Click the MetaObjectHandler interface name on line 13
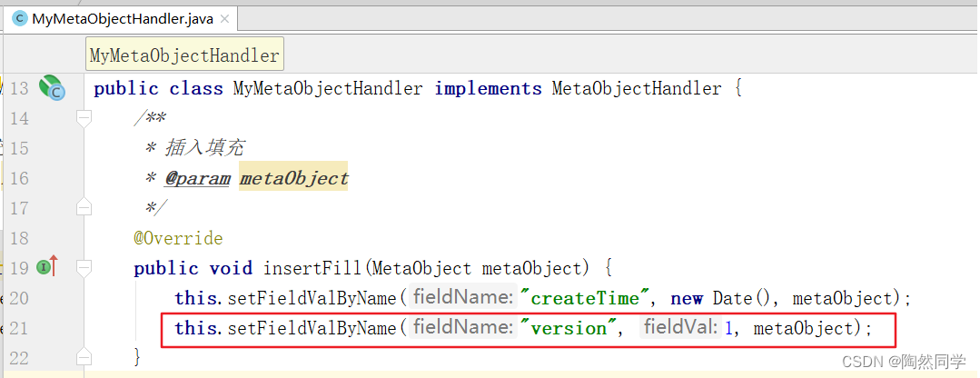Screen dimensions: 980x378 coord(637,89)
